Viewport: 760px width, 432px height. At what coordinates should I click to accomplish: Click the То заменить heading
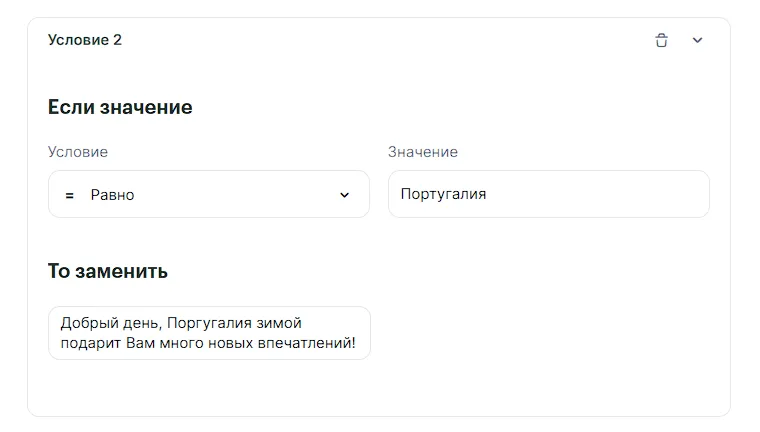click(x=108, y=271)
